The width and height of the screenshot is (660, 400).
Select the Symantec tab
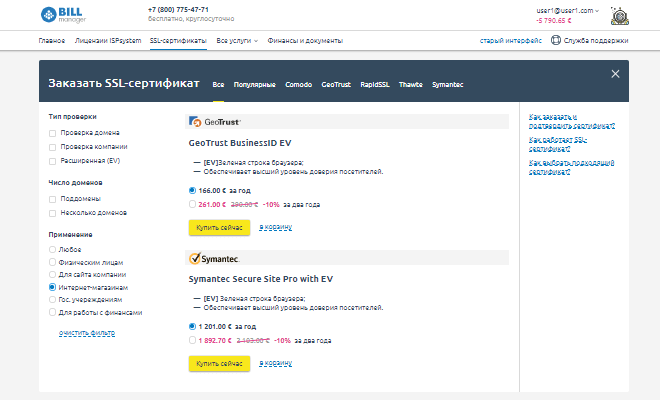point(447,85)
